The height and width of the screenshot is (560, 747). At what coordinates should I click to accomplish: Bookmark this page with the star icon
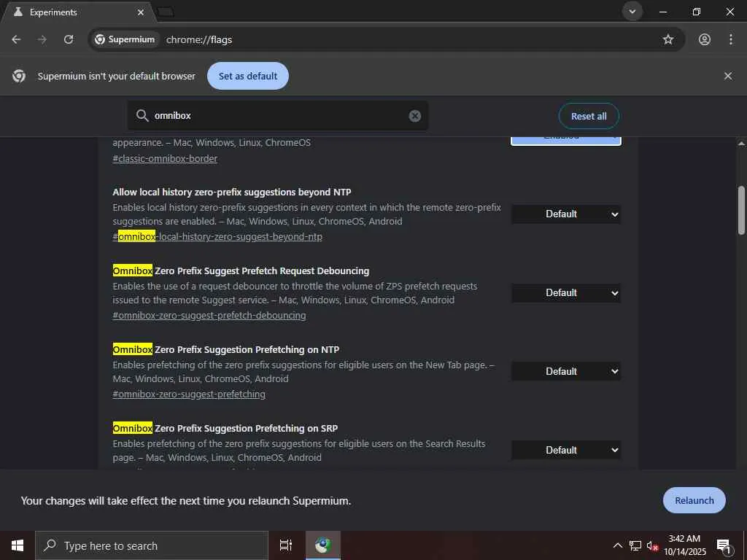point(668,39)
